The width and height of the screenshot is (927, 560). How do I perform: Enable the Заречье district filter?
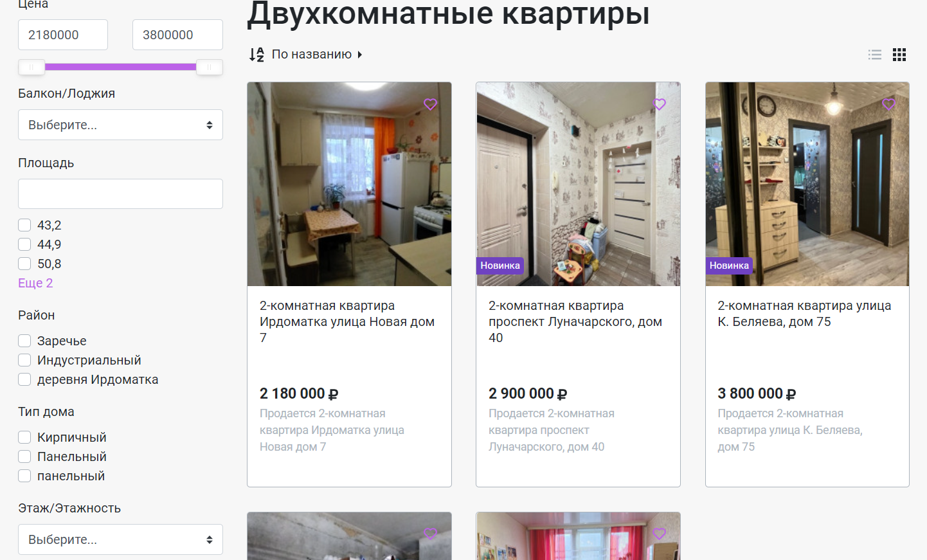tap(24, 341)
